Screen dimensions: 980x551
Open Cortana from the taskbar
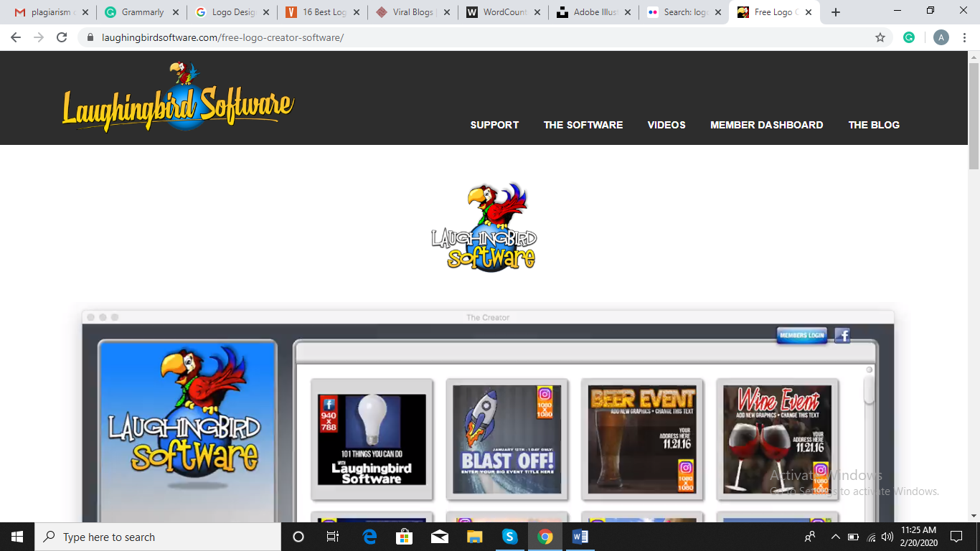(298, 537)
